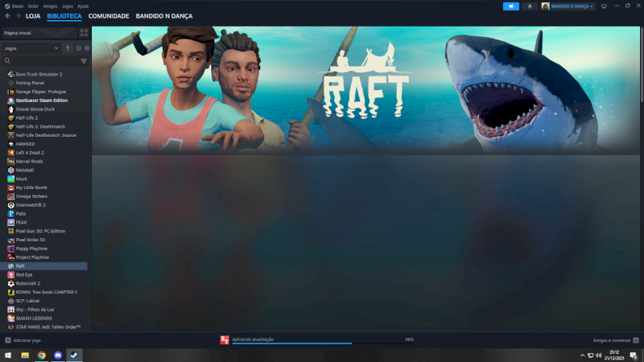Click the Página inicial button

point(39,33)
